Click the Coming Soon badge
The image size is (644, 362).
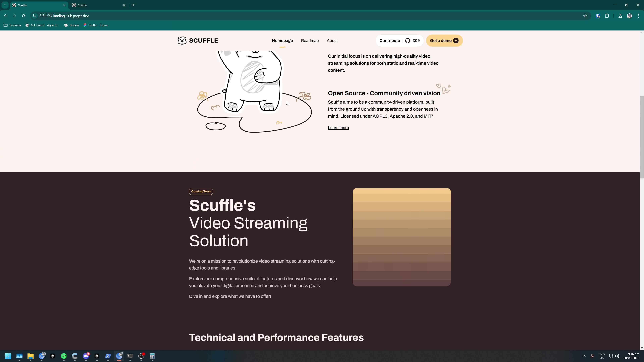click(x=201, y=191)
